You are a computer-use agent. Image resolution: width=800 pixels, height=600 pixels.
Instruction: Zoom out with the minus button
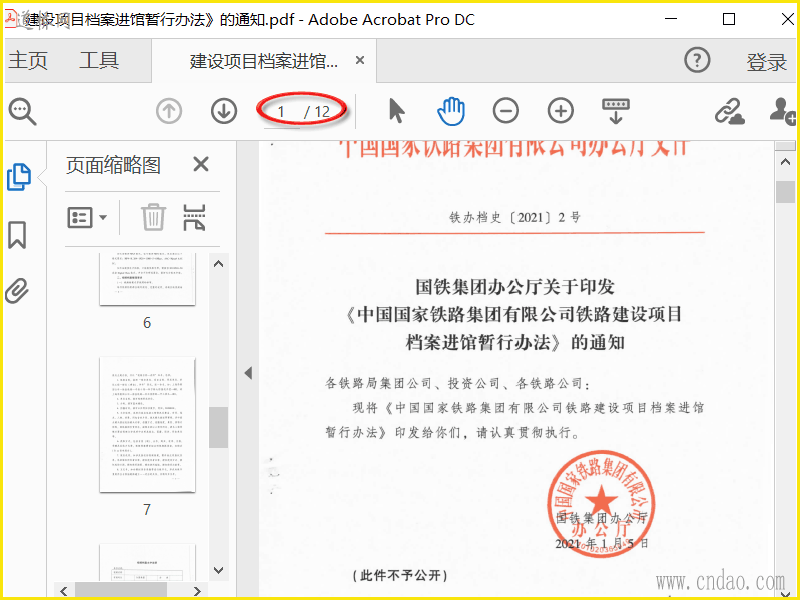coord(506,111)
